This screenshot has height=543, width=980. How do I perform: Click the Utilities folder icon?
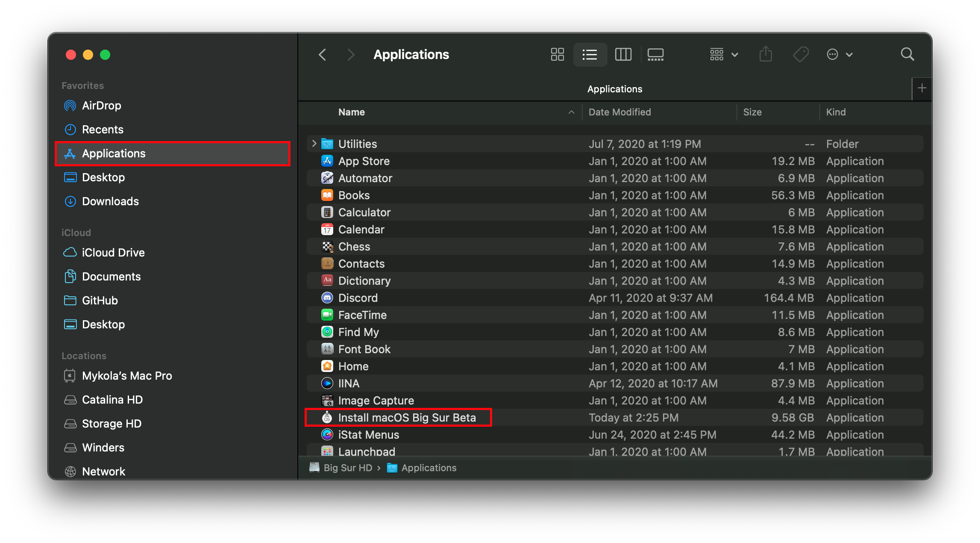[327, 144]
